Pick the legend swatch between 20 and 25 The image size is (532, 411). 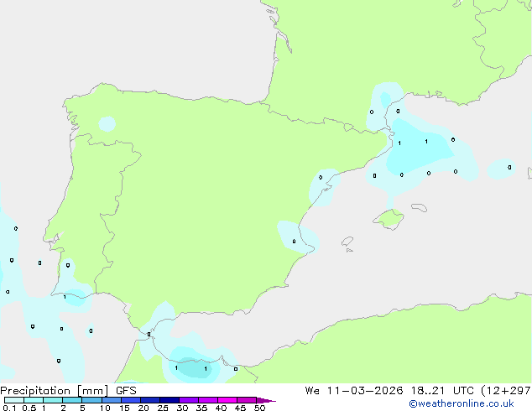click(150, 400)
